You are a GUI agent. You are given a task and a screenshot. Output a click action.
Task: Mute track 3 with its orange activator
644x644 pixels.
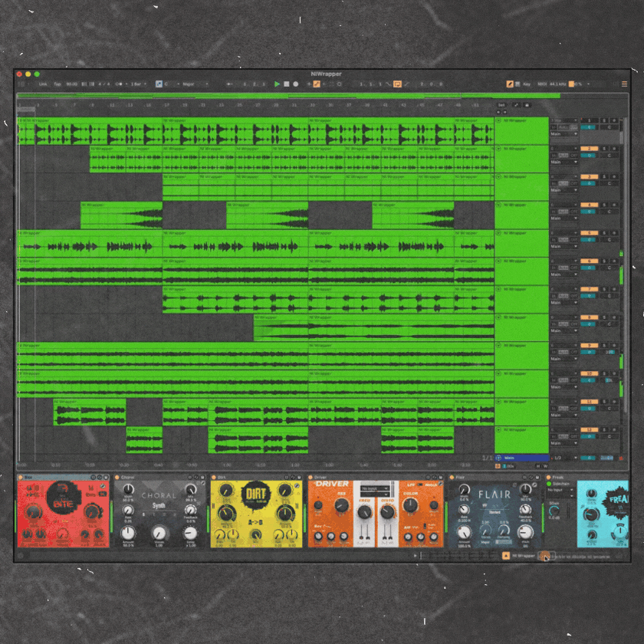click(589, 176)
